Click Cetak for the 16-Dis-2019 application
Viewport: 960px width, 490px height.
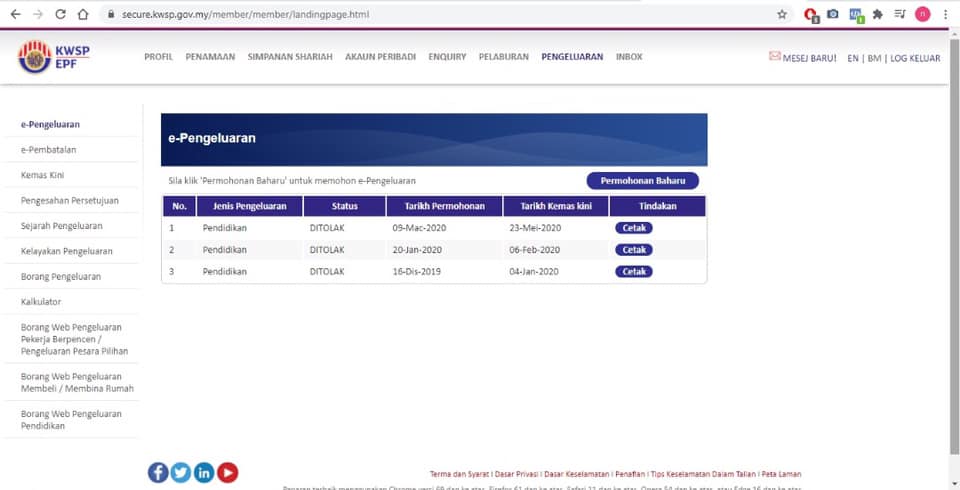tap(634, 271)
